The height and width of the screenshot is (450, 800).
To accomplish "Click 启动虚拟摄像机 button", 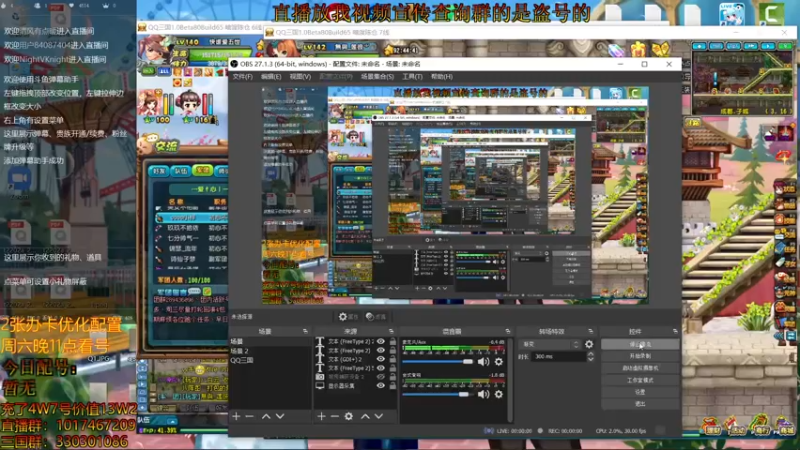I will coord(640,368).
